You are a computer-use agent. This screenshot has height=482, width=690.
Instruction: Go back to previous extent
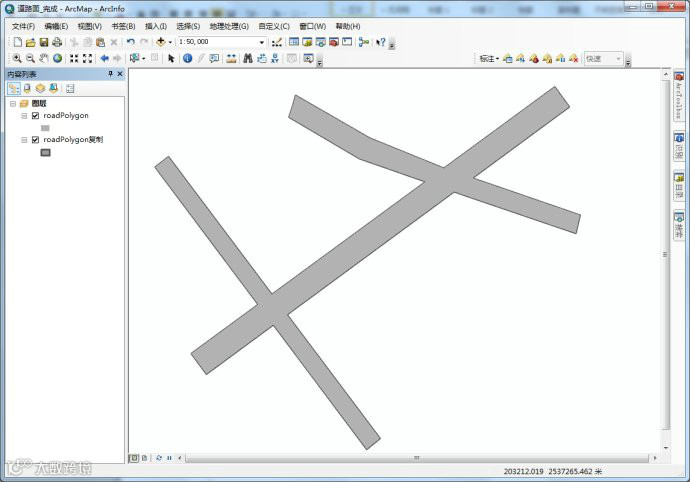coord(104,58)
